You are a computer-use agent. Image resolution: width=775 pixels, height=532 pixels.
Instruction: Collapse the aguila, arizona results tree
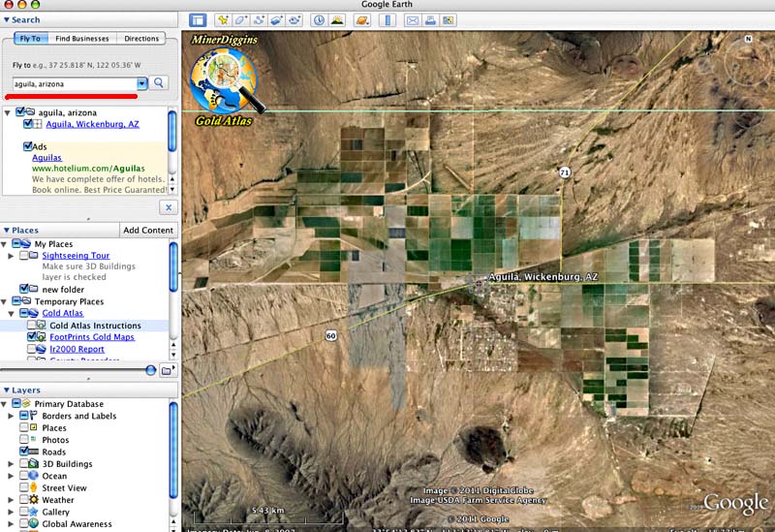coord(8,112)
